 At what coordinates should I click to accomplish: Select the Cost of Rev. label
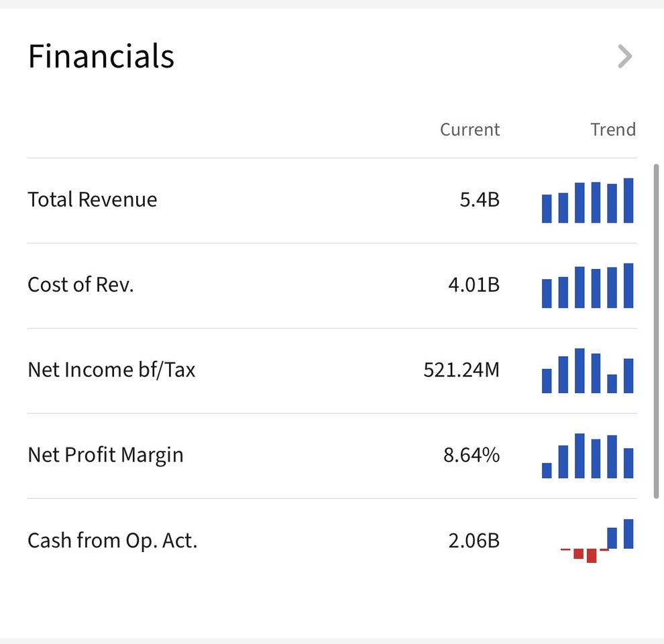(x=80, y=285)
